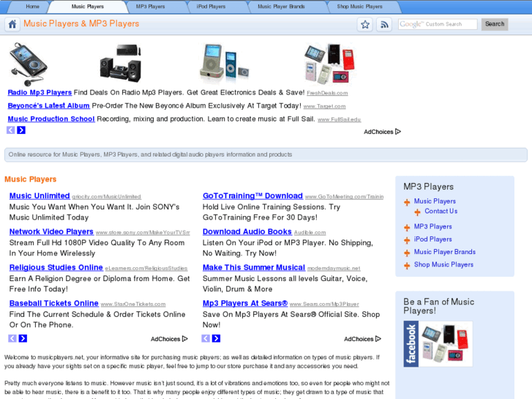Click previous arrow under Baseball Tickets ad

(x=12, y=338)
